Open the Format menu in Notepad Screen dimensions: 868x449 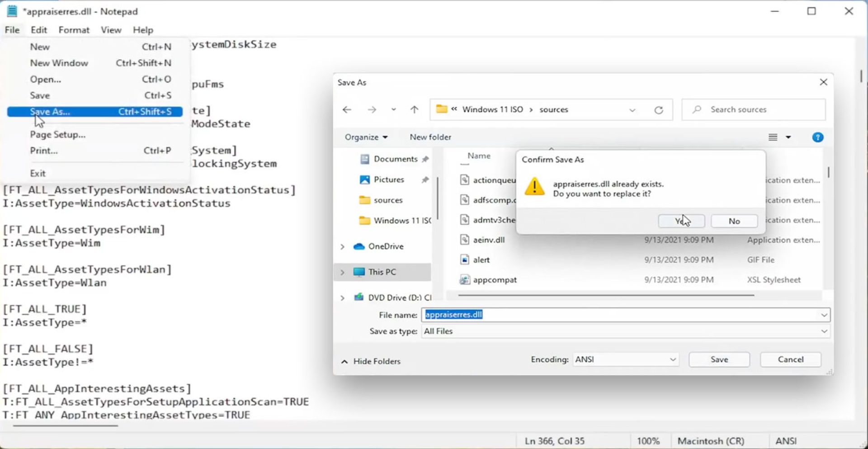(74, 30)
